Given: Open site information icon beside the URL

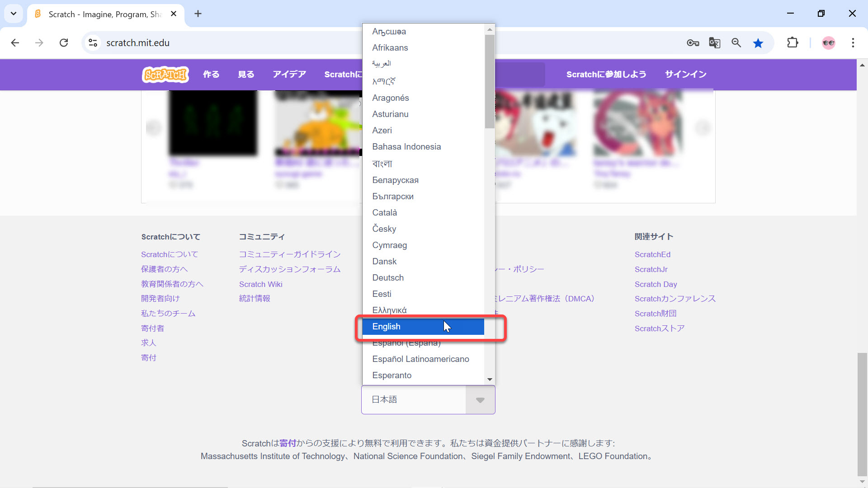Looking at the screenshot, I should 93,42.
